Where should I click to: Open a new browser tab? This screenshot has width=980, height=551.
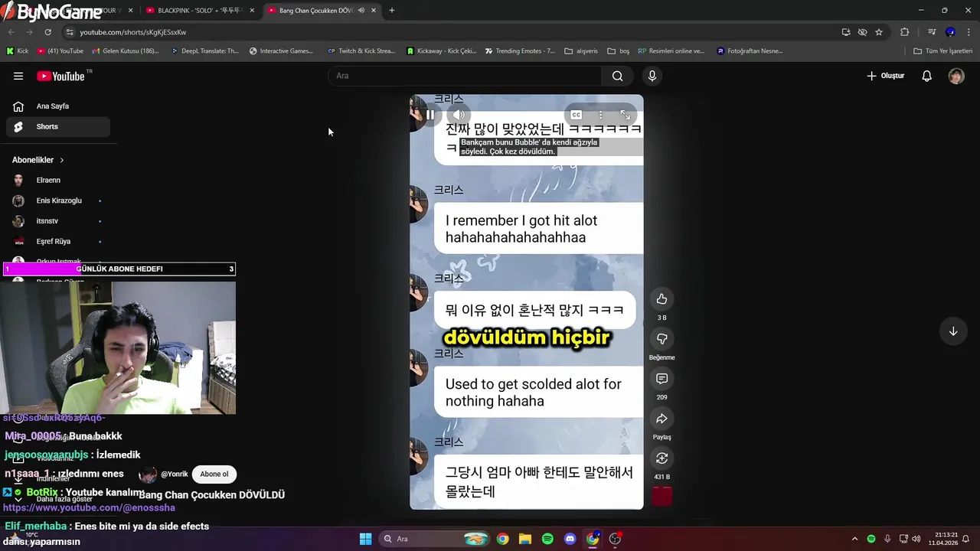392,11
